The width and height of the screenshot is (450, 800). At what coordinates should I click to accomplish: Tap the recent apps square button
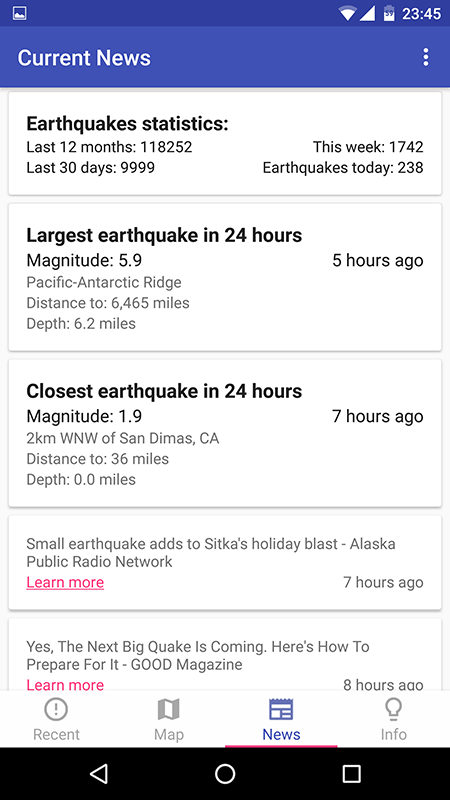[351, 774]
